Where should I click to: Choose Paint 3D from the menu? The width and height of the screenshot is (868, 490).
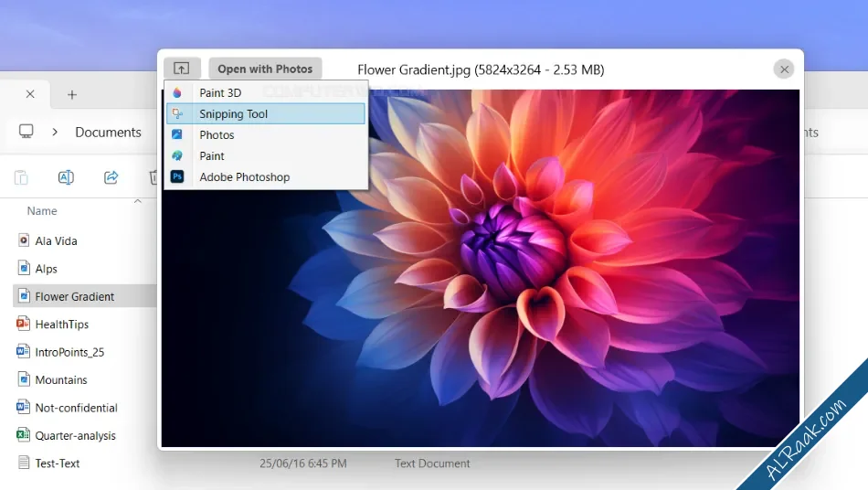pyautogui.click(x=266, y=92)
